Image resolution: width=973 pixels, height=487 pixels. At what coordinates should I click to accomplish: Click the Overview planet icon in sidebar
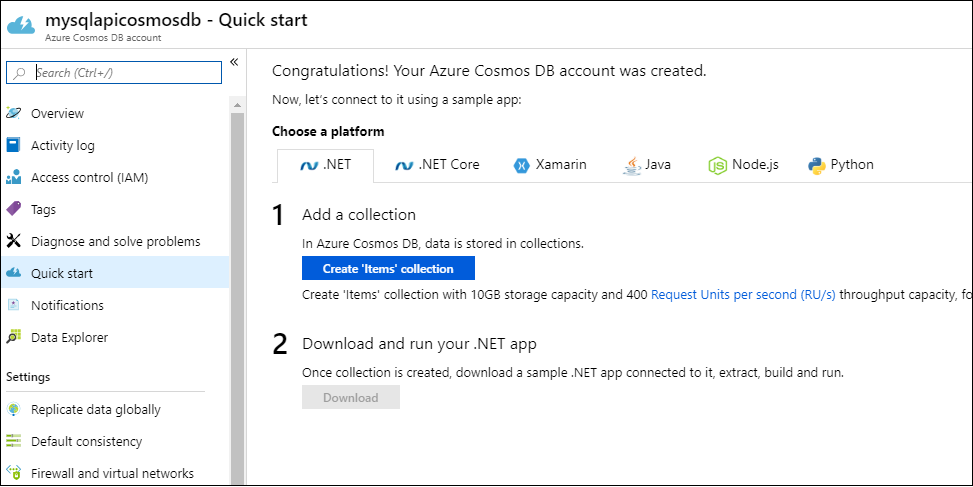14,113
